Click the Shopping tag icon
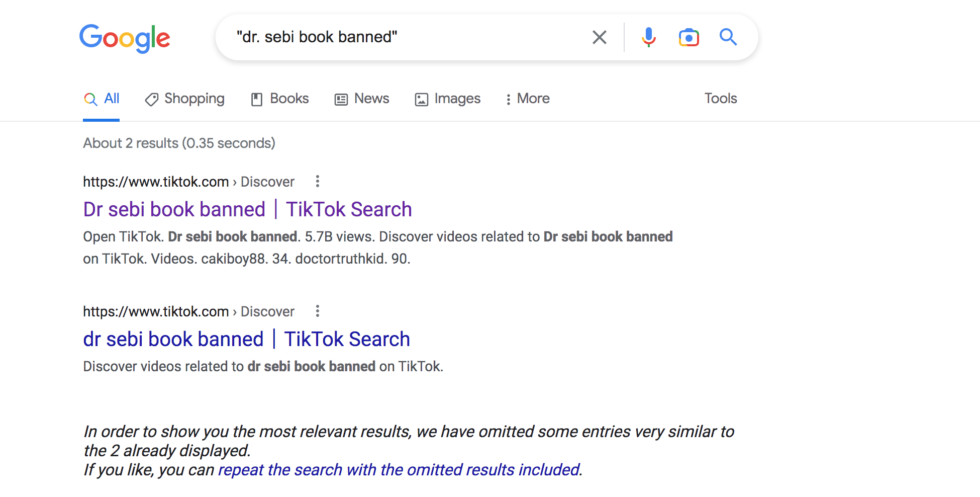Viewport: 980px width, 497px height. point(151,99)
